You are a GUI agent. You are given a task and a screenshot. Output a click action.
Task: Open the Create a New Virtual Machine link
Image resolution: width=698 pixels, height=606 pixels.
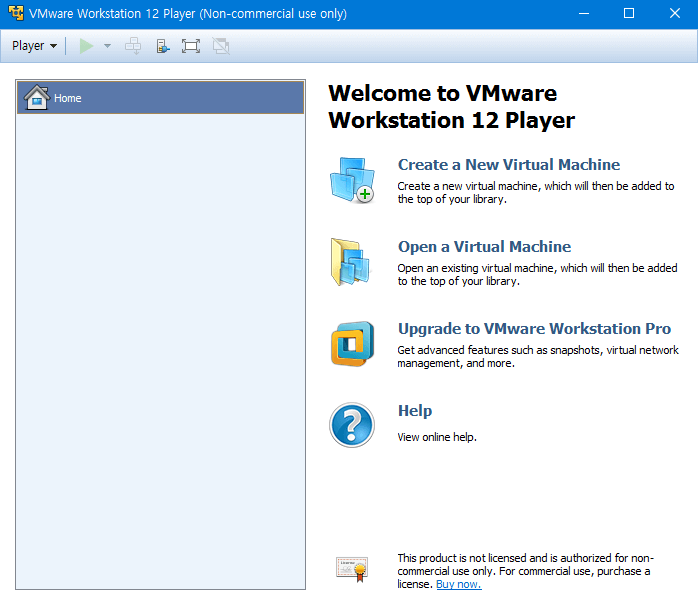click(x=508, y=165)
